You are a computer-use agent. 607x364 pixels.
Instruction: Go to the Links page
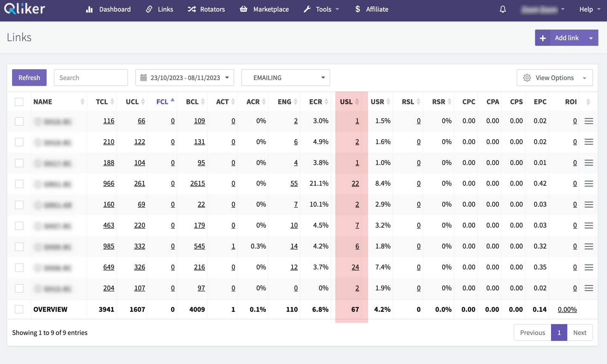tap(159, 9)
